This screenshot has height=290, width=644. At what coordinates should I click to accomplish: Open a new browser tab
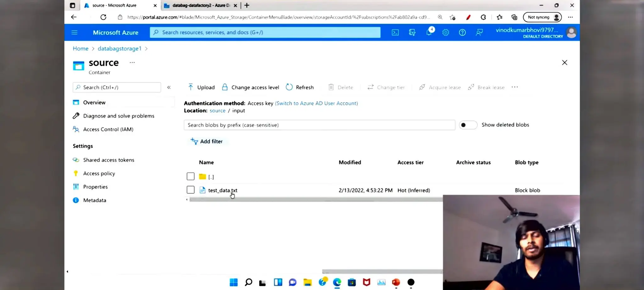(247, 5)
